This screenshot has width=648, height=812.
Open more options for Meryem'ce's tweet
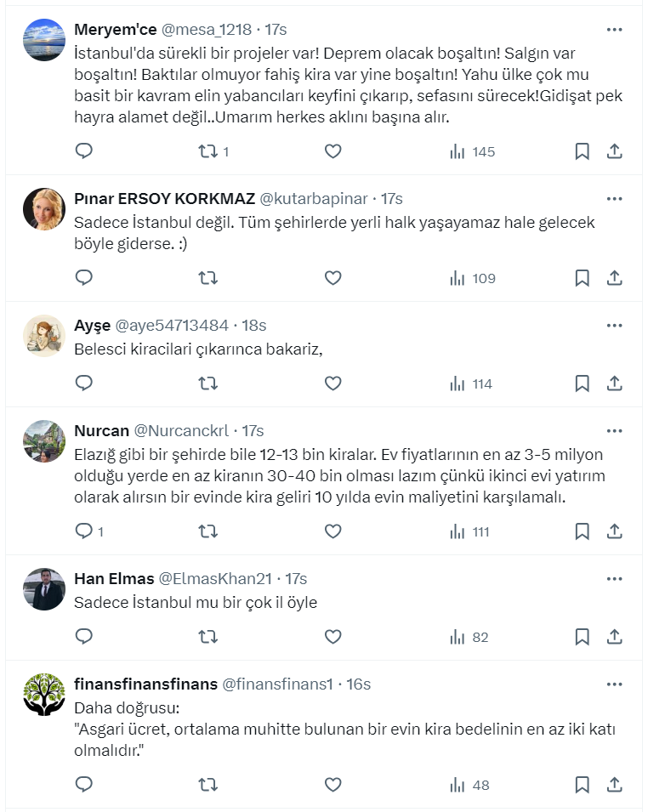tap(614, 30)
